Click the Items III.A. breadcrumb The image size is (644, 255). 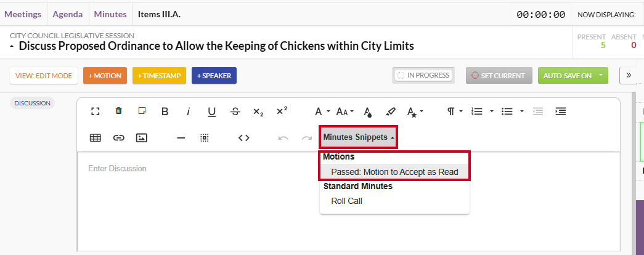(x=160, y=14)
